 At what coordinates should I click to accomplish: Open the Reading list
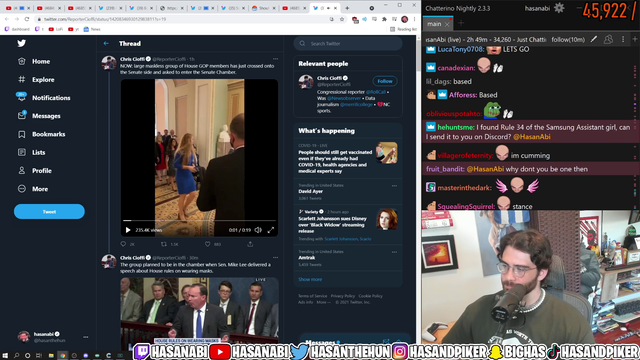point(403,29)
